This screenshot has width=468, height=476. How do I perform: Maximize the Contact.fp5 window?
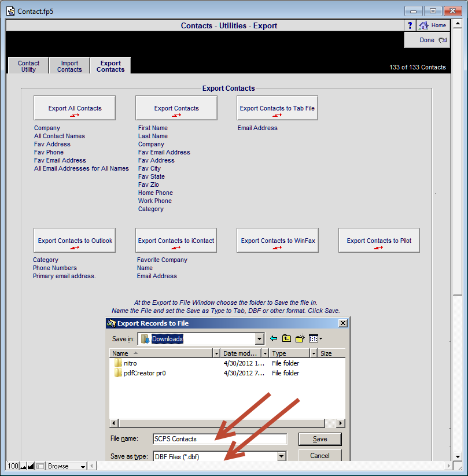[x=433, y=11]
